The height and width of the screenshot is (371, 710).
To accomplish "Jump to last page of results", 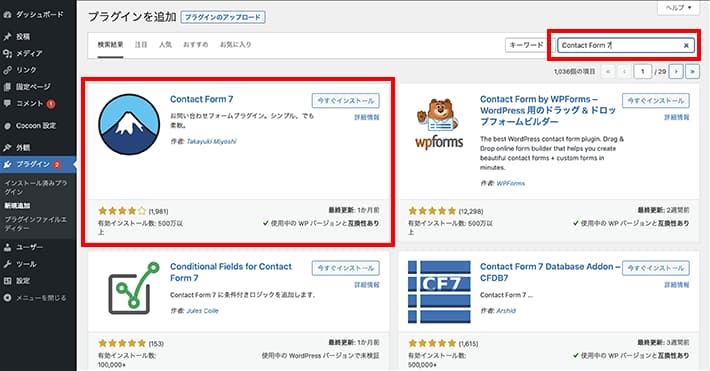I will pyautogui.click(x=692, y=72).
